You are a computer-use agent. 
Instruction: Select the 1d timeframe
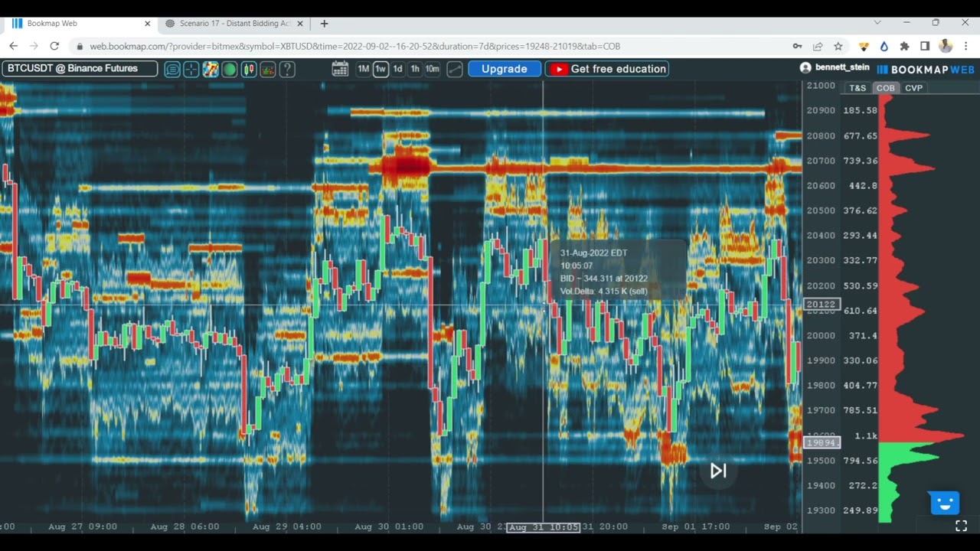[397, 69]
